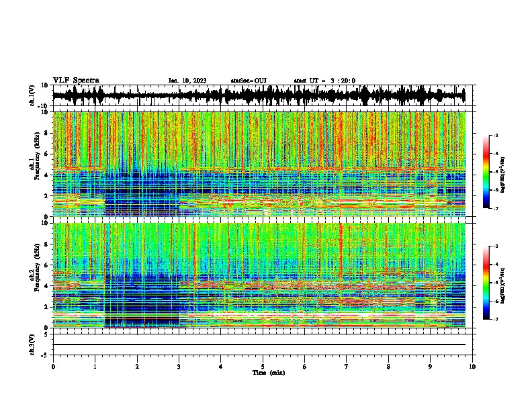Click the "-3" label on ch.2 colorbar

coord(496,246)
